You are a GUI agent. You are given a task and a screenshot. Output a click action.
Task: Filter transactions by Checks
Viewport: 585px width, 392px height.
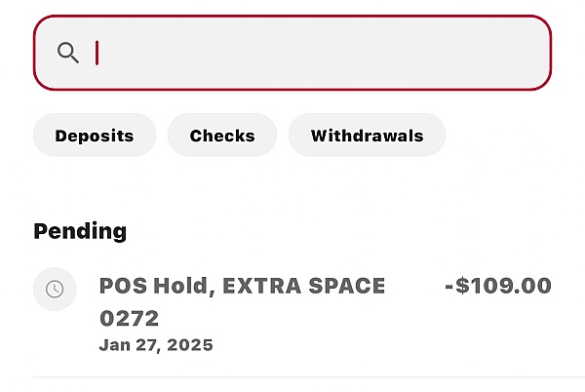pos(222,135)
